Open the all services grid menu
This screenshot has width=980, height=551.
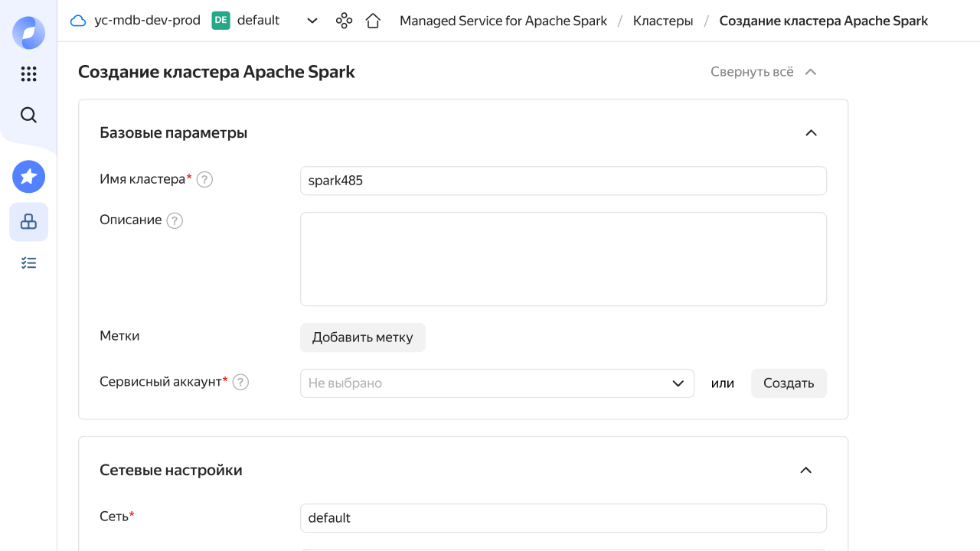click(28, 74)
